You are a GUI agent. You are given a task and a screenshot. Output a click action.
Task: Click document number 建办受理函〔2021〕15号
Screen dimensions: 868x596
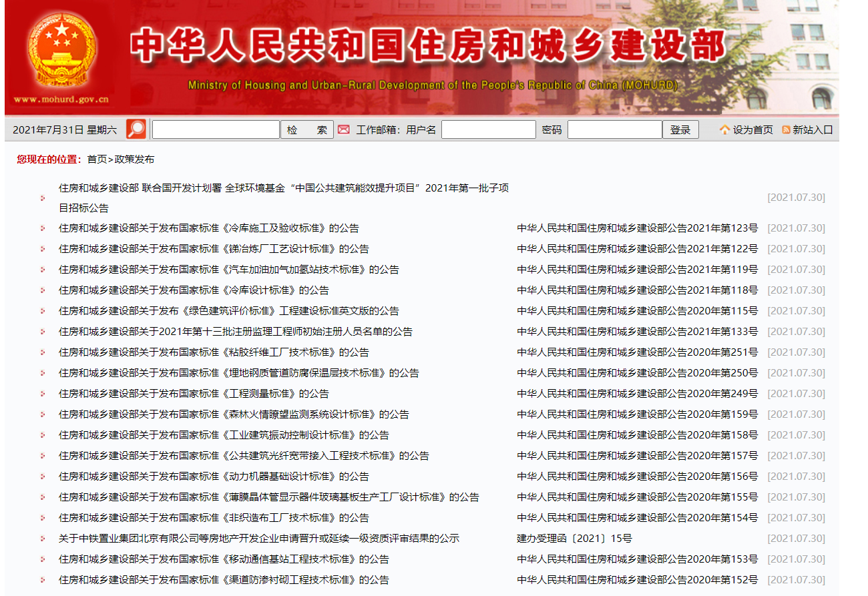574,539
